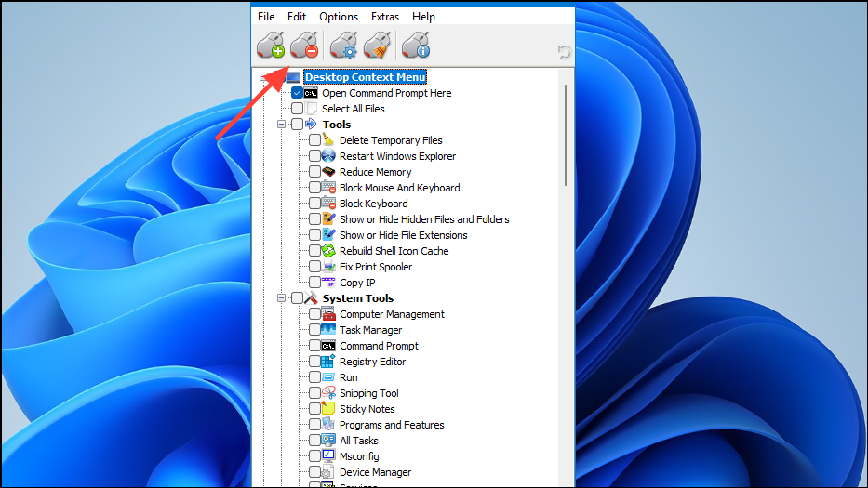Check Show or Hide Hidden Files and Folders
Image resolution: width=868 pixels, height=488 pixels.
pos(314,219)
